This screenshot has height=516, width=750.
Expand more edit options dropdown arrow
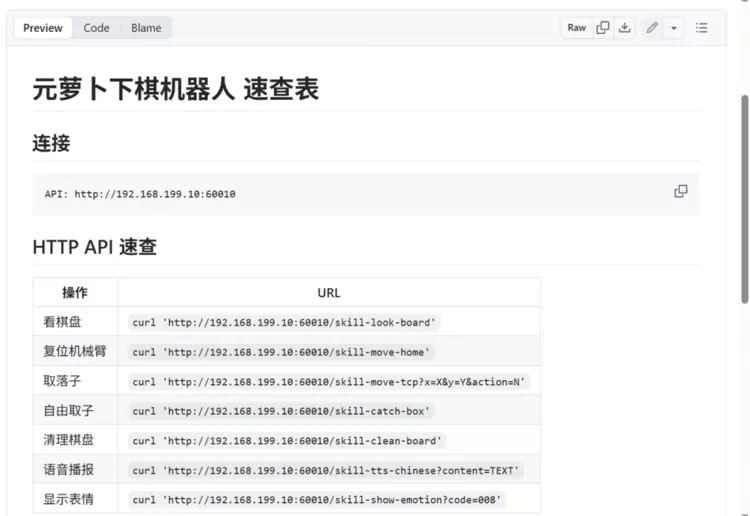coord(674,28)
